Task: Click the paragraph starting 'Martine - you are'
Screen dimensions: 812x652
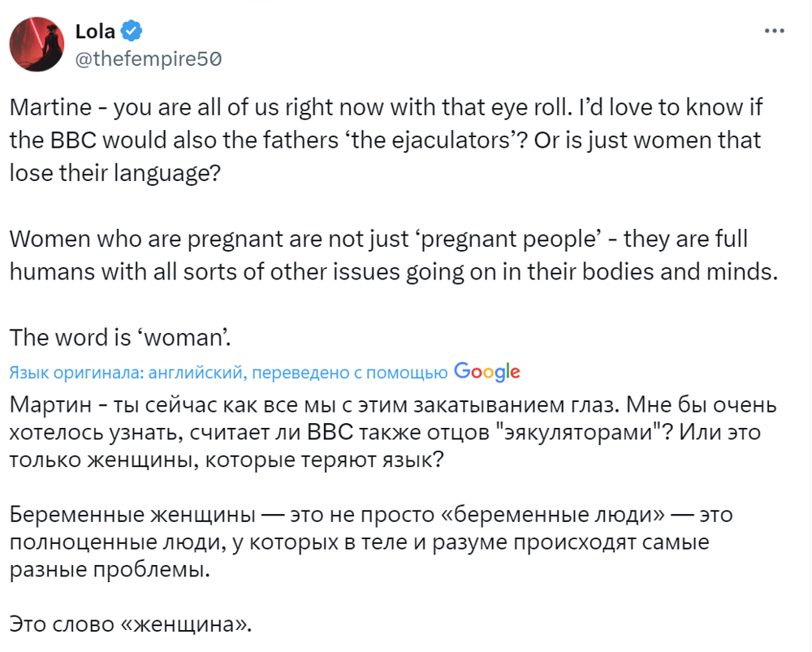Action: tap(386, 140)
